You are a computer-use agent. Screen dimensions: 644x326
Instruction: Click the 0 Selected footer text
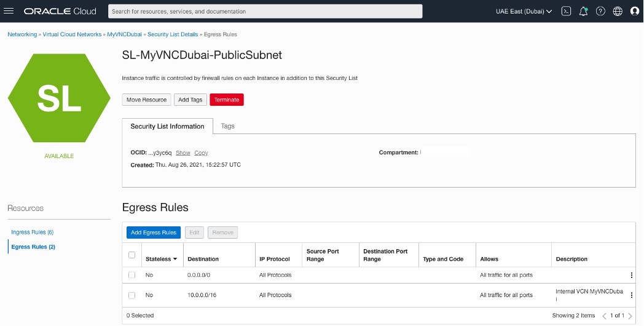click(140, 316)
